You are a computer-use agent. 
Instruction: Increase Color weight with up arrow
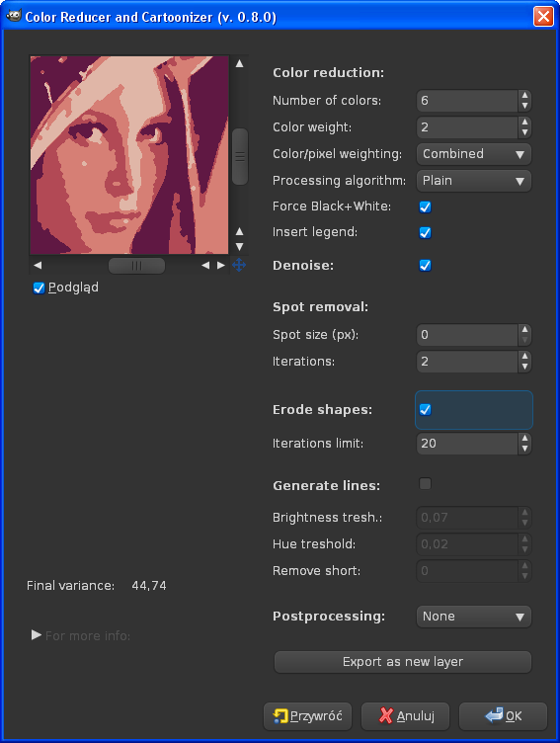pyautogui.click(x=524, y=122)
